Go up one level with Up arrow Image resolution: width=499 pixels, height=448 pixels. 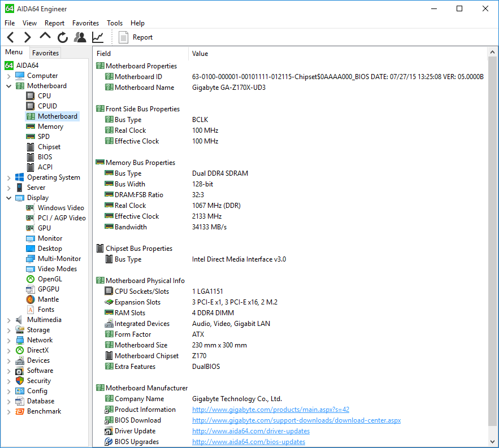pos(45,37)
